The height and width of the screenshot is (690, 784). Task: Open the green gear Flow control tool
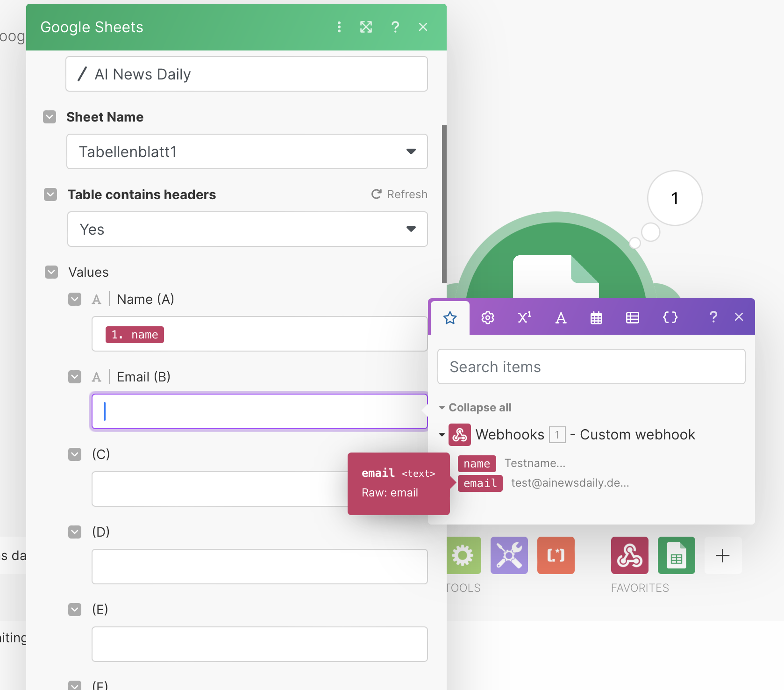(x=463, y=555)
